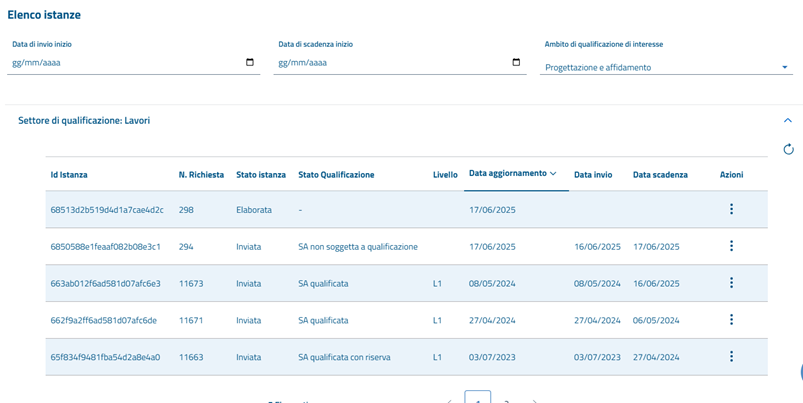803x403 pixels.
Task: Open calendar picker for Data di scadenza inizio
Action: [516, 63]
